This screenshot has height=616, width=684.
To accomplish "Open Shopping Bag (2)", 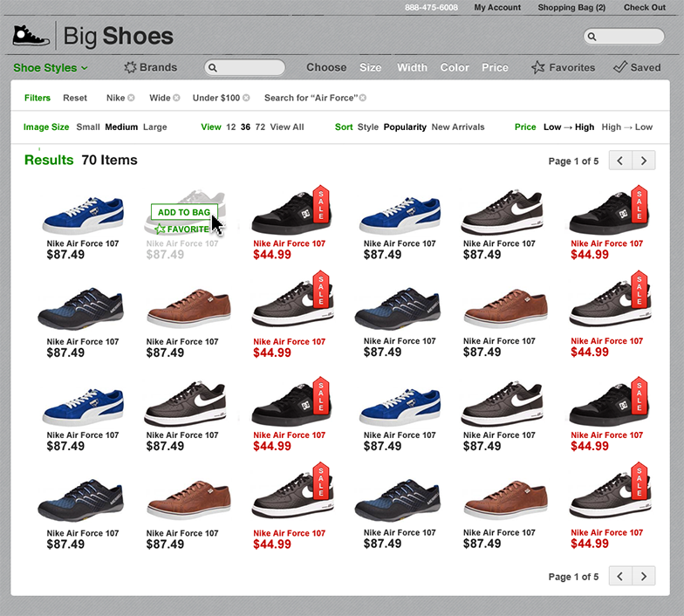I will click(571, 7).
